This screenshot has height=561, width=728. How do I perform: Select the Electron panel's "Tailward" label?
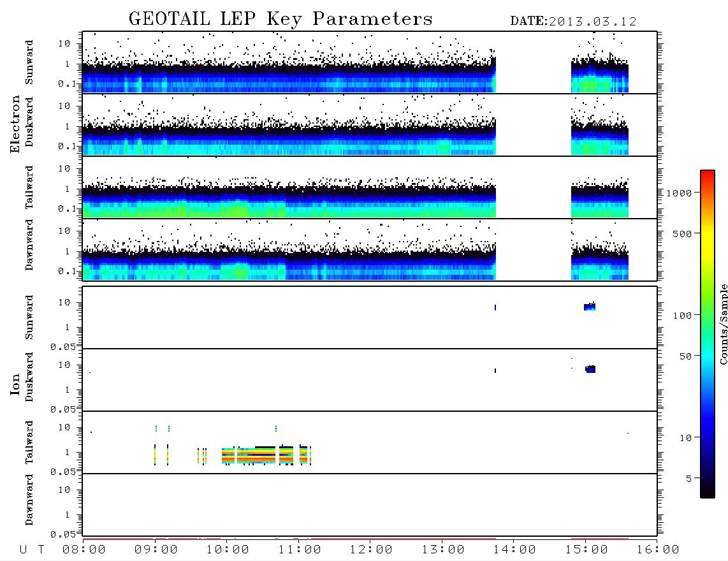(29, 187)
